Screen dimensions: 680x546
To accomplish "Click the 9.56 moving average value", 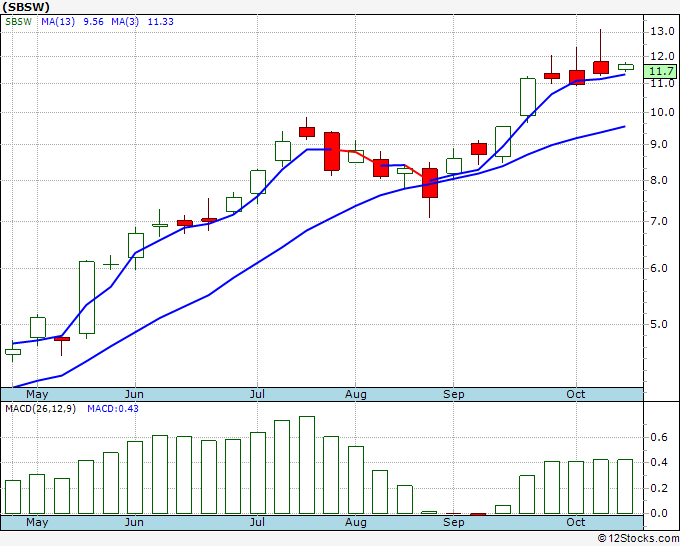I will pyautogui.click(x=93, y=22).
